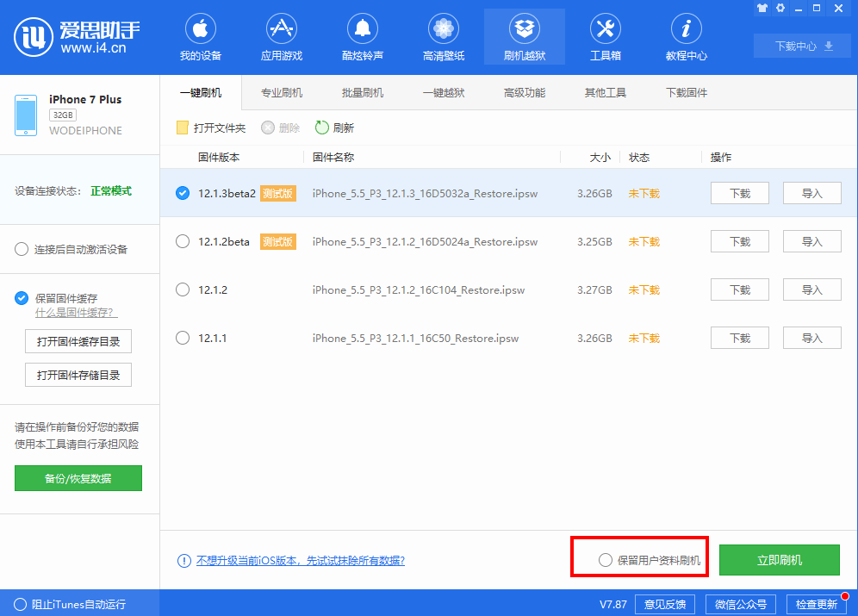Open the 我的设备 (My Devices) section

pos(200,36)
